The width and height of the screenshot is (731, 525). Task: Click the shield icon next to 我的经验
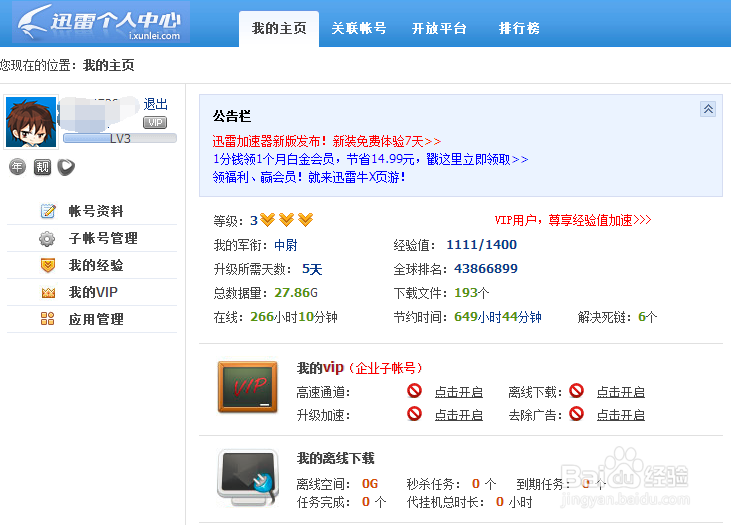(x=48, y=266)
